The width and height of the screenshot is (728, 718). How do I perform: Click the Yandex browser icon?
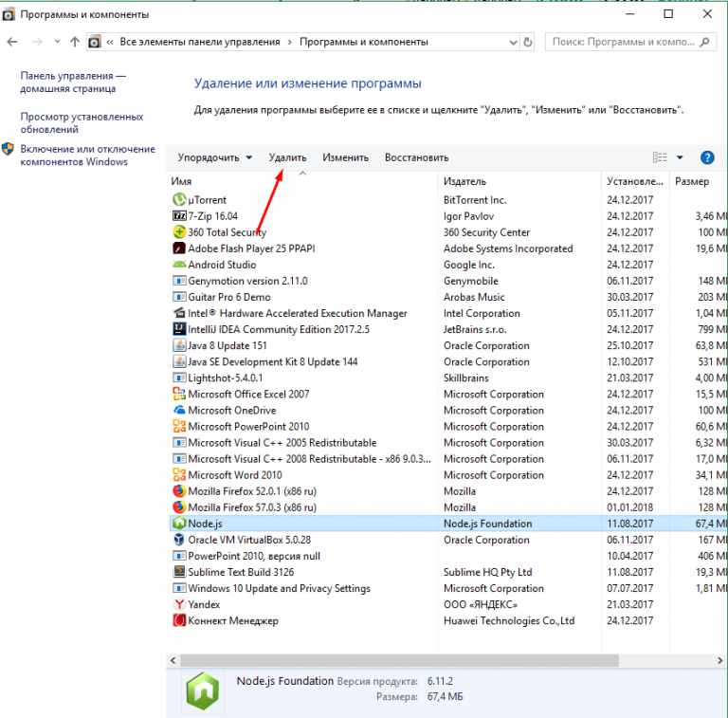(x=179, y=604)
